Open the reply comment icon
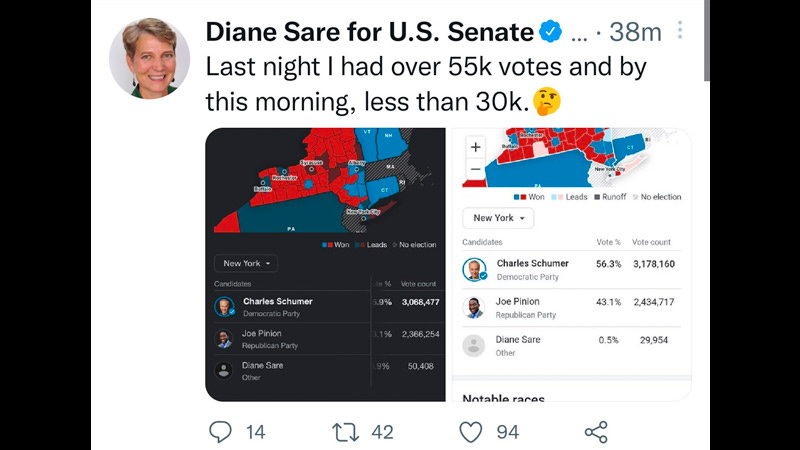The width and height of the screenshot is (800, 450). 220,432
